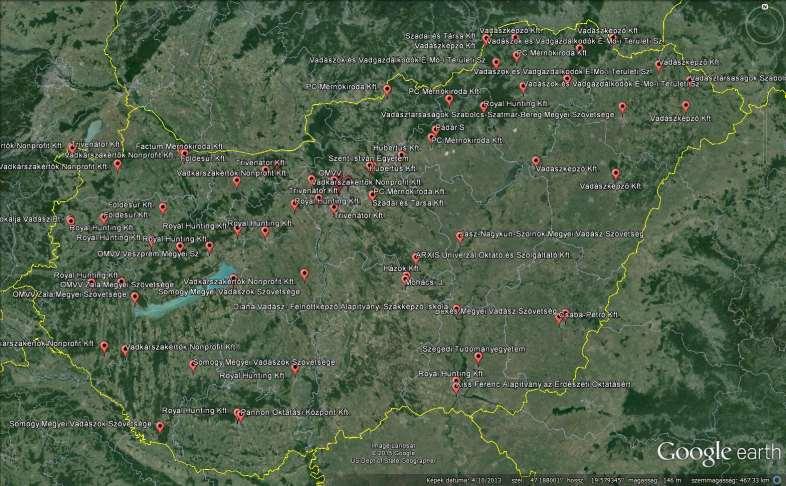This screenshot has width=786, height=486.
Task: Select the Alpokalja Vadászt placemark pin
Action: (71, 221)
